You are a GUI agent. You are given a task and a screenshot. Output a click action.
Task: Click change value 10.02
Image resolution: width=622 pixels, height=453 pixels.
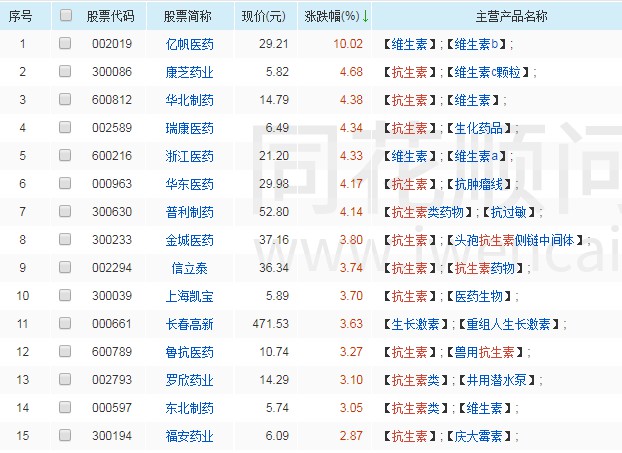(x=348, y=43)
